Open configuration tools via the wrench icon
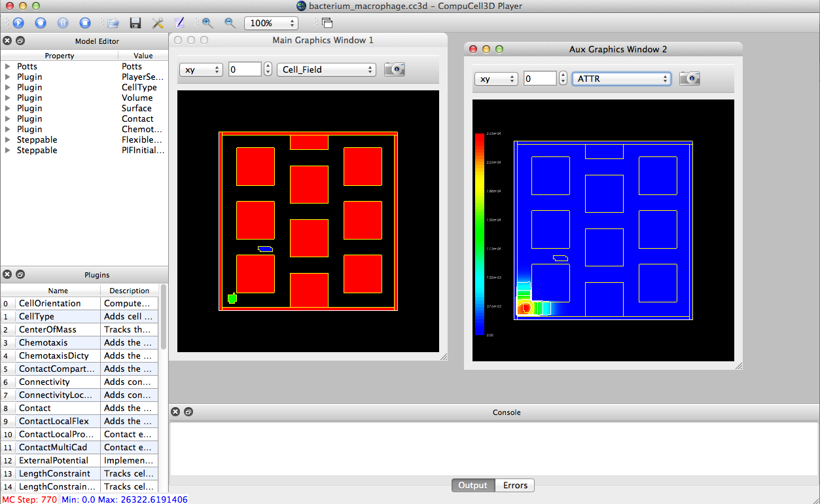The height and width of the screenshot is (504, 820). click(x=158, y=22)
